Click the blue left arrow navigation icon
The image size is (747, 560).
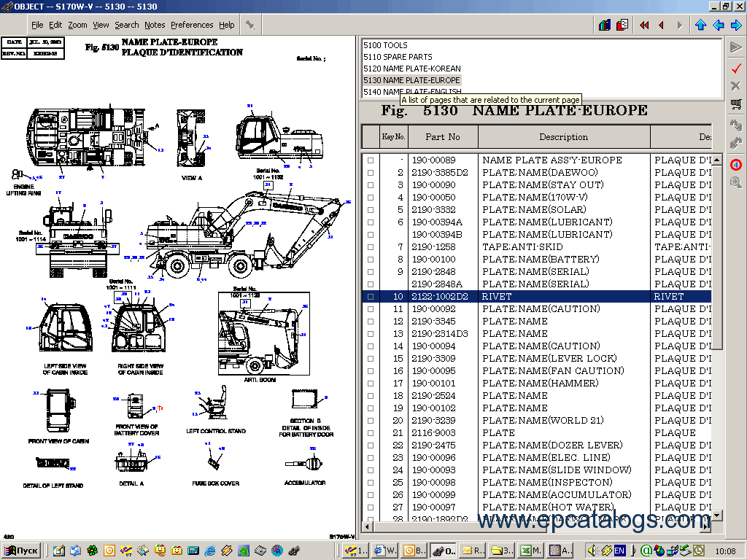coord(719,25)
